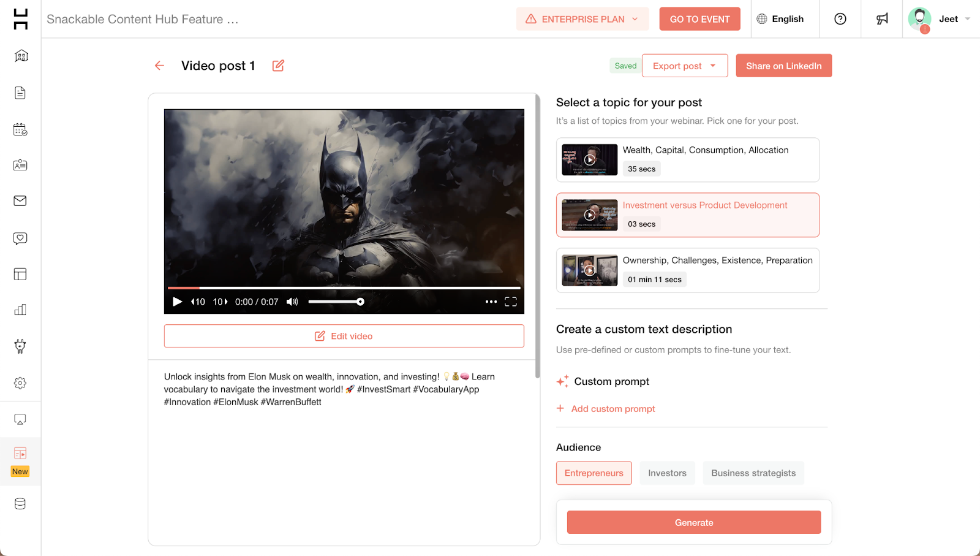Select topic Wealth, Capital, Consumption, Allocation
Viewport: 980px width, 556px height.
(x=687, y=160)
